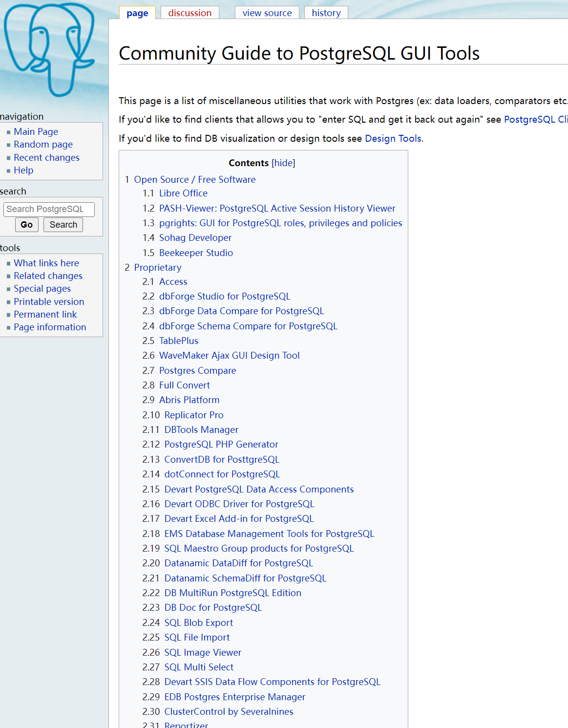Screen dimensions: 568x728
Task: Focus the Search PostgreSQL input field
Action: (x=49, y=209)
